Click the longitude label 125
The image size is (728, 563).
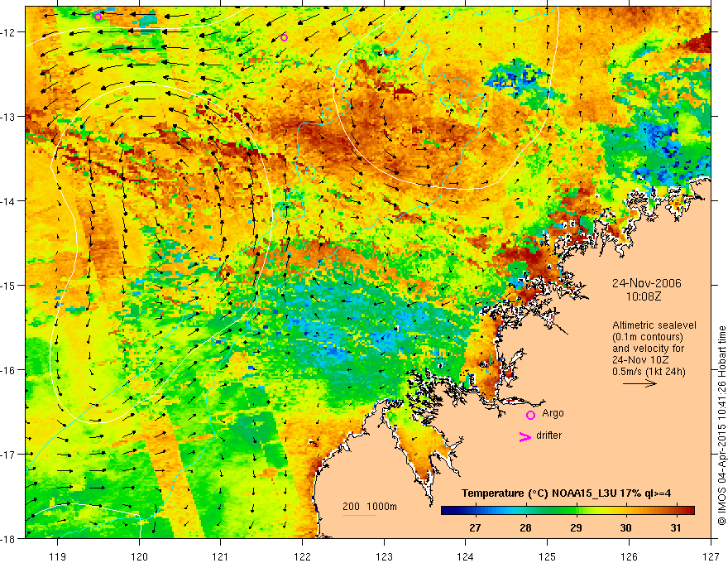[x=548, y=556]
